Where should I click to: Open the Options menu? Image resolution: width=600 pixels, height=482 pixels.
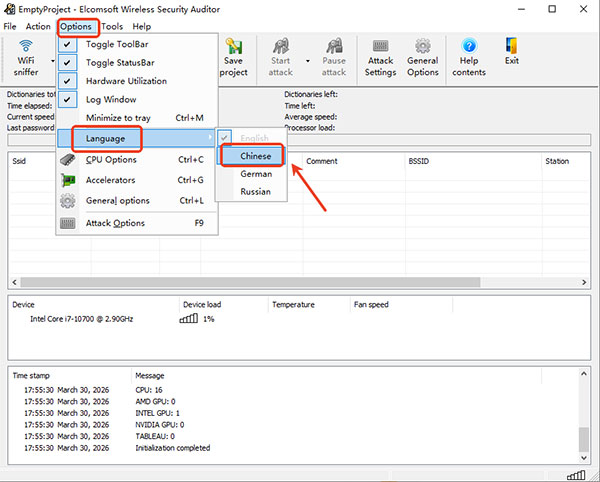(76, 26)
